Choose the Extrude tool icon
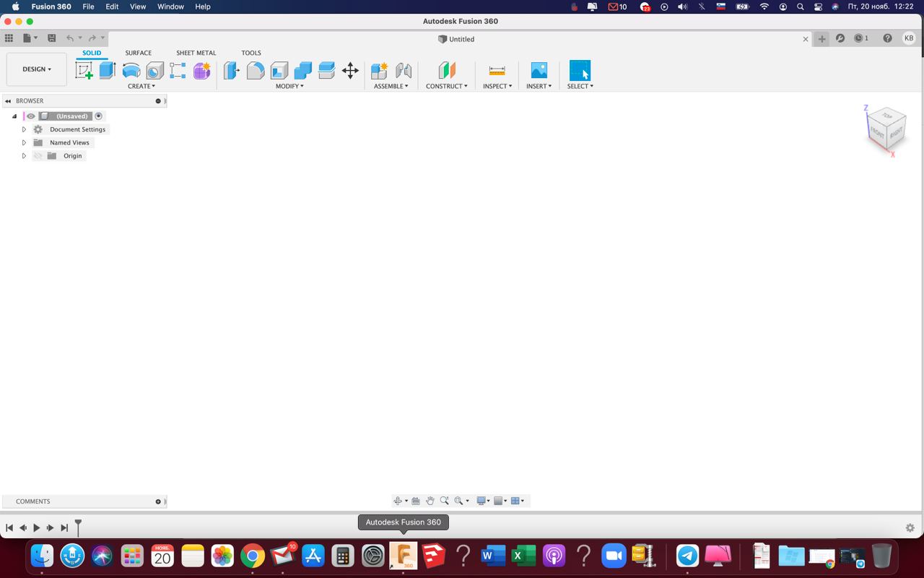Viewport: 924px width, 578px height. pos(108,70)
